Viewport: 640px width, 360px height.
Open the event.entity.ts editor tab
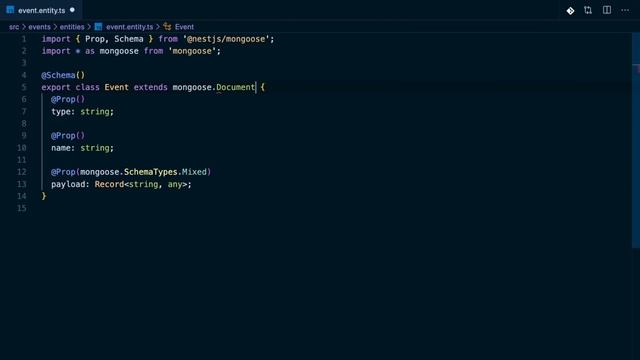click(x=41, y=10)
